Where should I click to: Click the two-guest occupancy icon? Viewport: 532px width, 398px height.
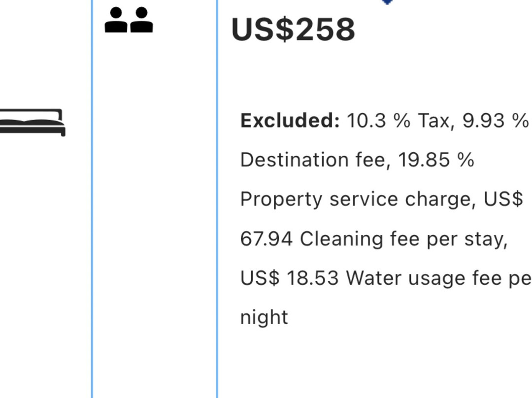[129, 20]
